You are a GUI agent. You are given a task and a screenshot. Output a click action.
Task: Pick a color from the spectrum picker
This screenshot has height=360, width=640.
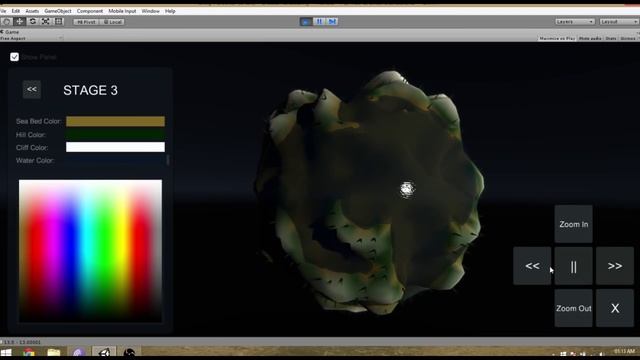click(90, 251)
